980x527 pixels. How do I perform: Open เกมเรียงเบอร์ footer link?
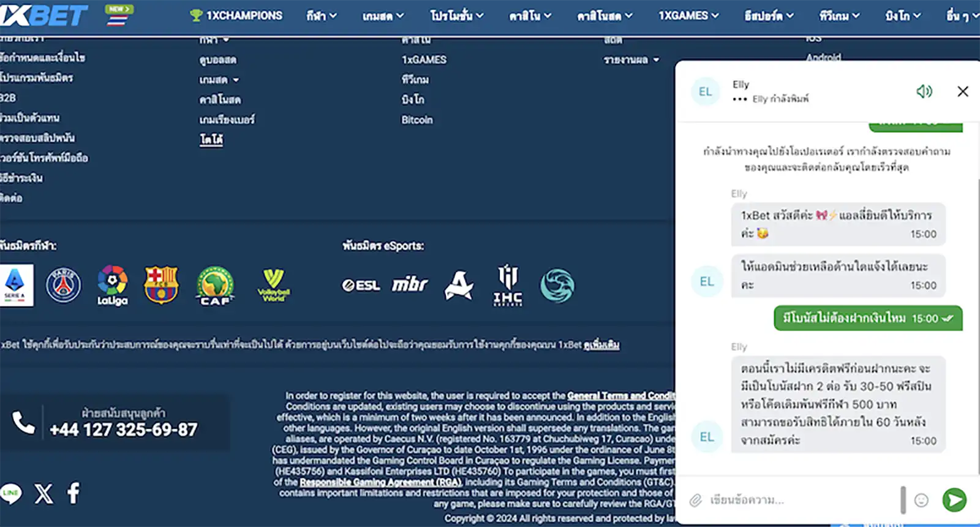[227, 119]
